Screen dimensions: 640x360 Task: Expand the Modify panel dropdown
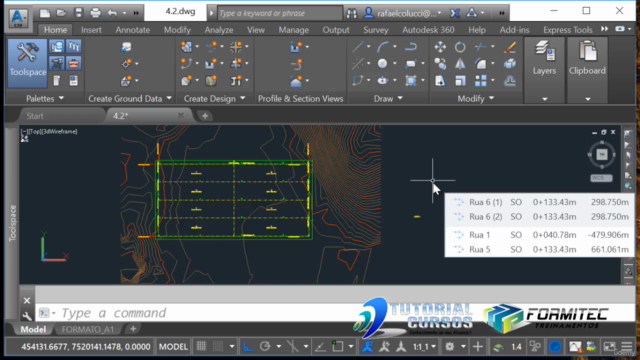point(491,98)
